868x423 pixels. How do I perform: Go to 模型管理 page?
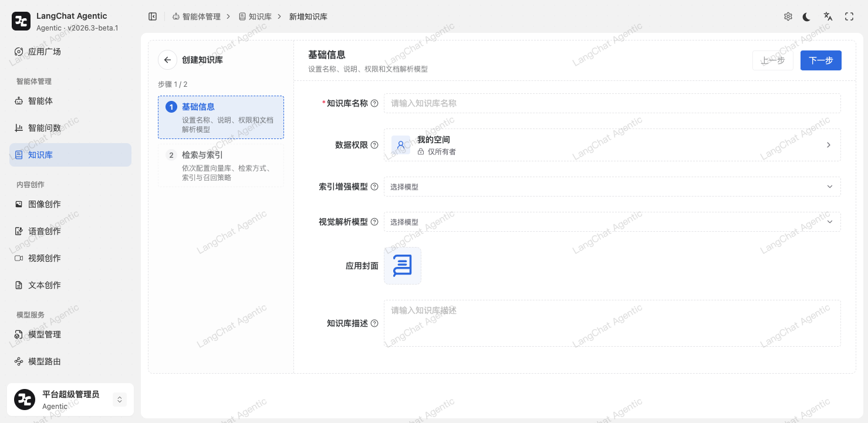(x=70, y=334)
